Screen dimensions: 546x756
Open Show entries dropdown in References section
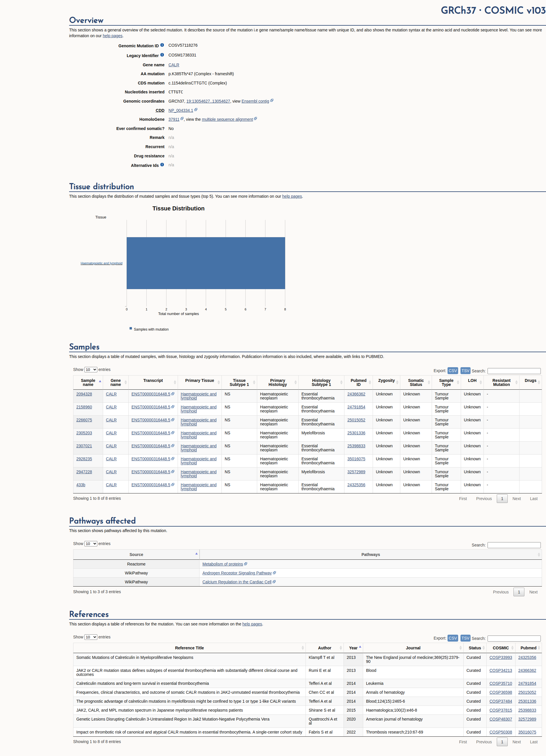click(x=91, y=637)
